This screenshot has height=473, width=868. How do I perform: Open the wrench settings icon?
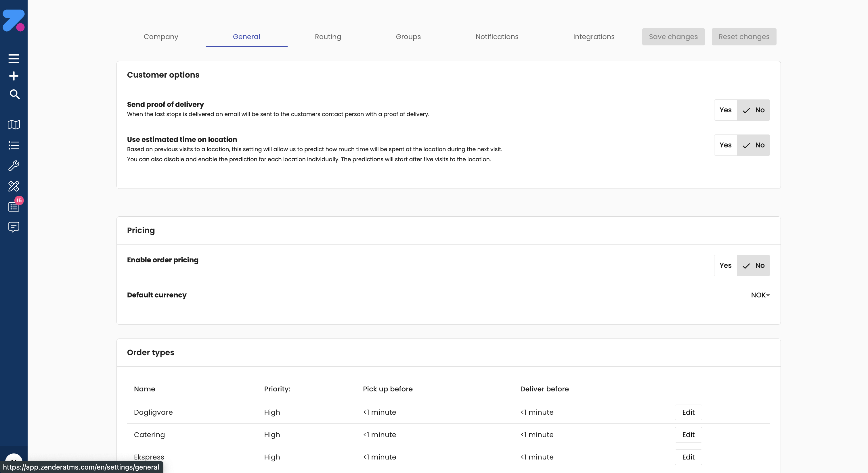(14, 166)
